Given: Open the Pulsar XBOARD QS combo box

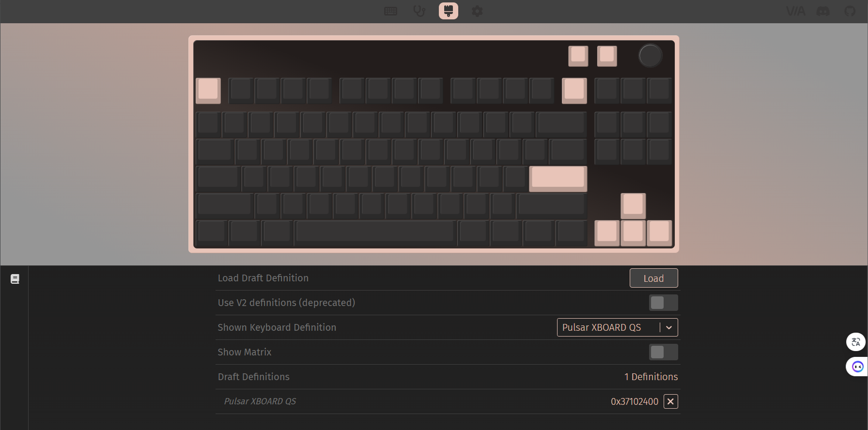Looking at the screenshot, I should (618, 327).
